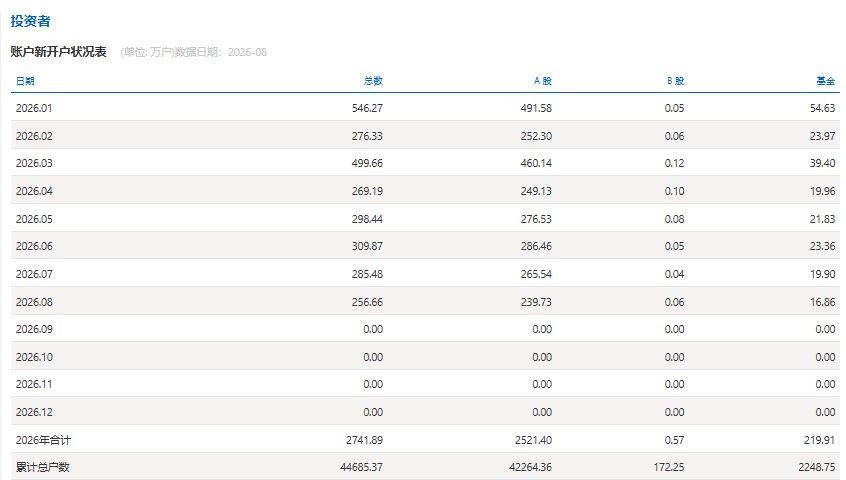846x480 pixels.
Task: Click the data date text 2026-08
Action: click(x=247, y=52)
